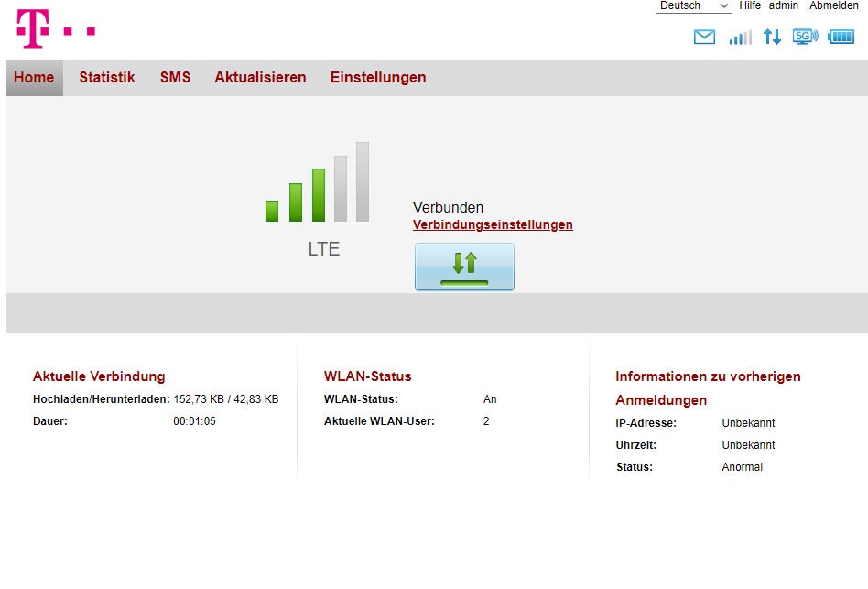
Task: Click the envelope messages icon
Action: click(704, 38)
